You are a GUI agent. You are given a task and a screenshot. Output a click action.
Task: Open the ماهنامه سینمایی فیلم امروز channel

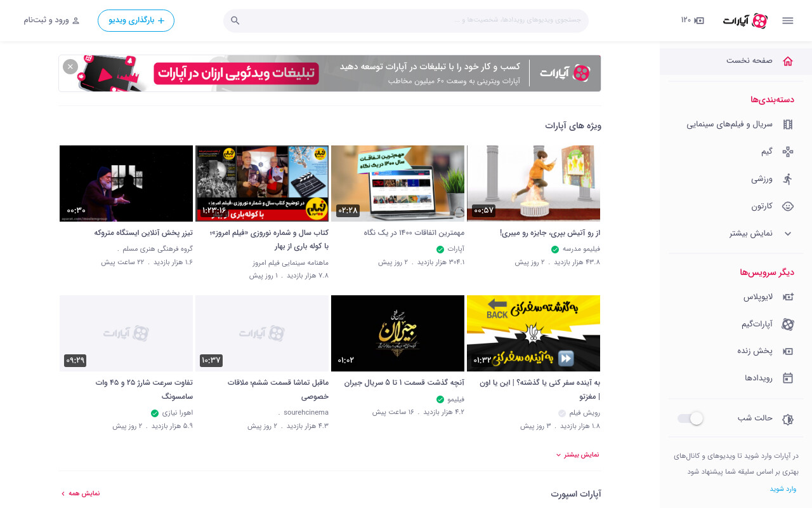(x=291, y=262)
